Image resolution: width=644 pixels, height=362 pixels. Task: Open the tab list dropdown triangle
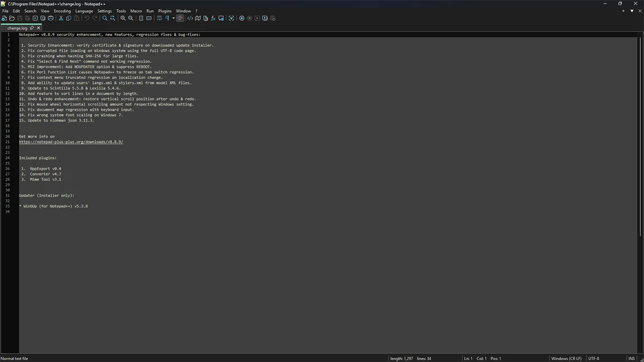tap(631, 11)
